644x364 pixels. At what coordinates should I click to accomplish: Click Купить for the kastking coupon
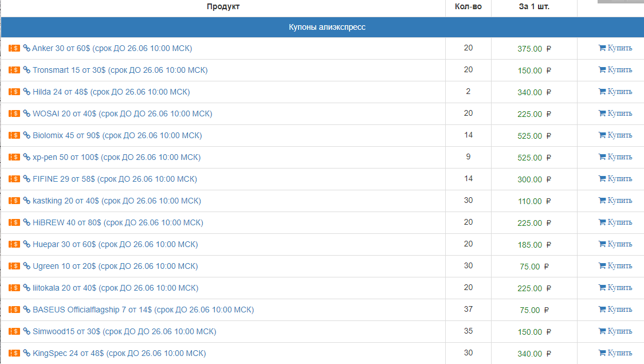615,200
